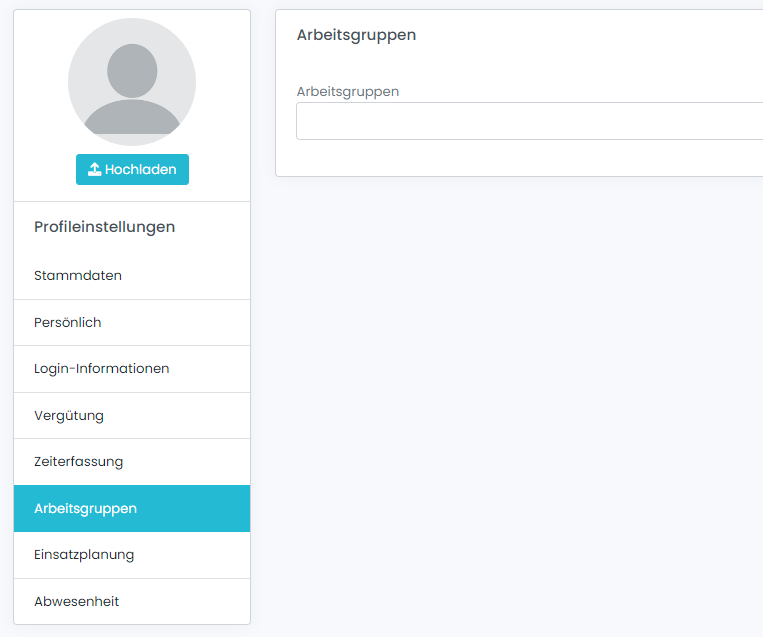Click the Arbeitsgruppen field label
Image resolution: width=763 pixels, height=637 pixels.
(x=348, y=91)
